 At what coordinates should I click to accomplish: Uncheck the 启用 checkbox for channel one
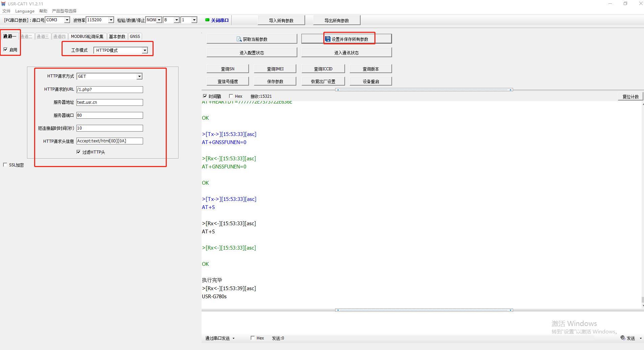(5, 50)
